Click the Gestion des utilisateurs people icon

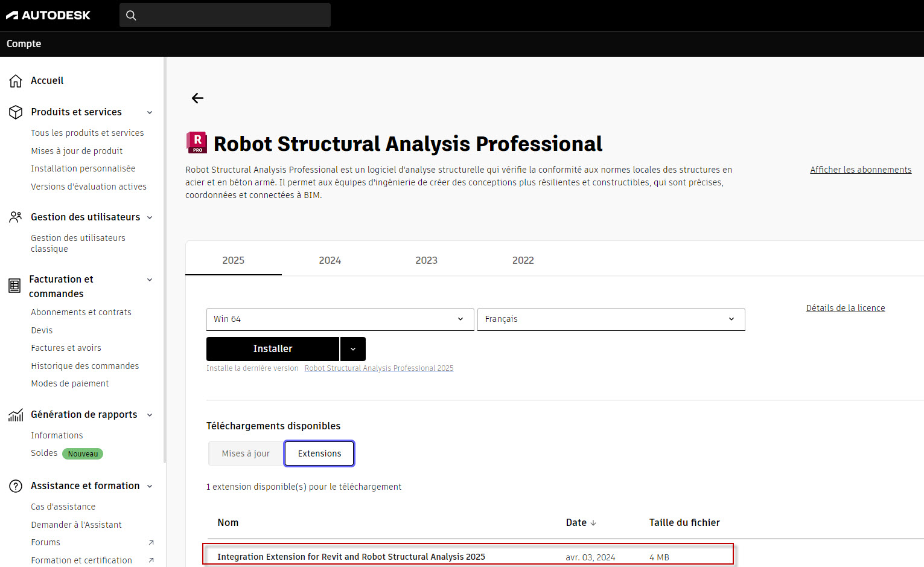tap(15, 216)
